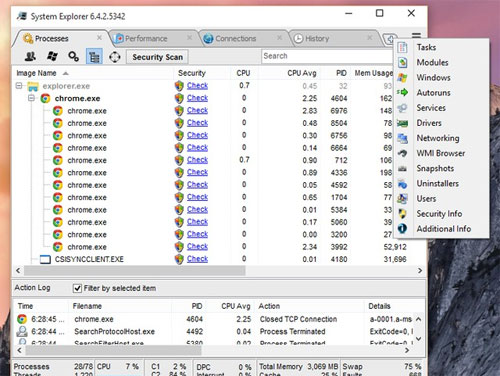Click the gears services toolbar icon
Screen dimensions: 500x376
coord(73,56)
